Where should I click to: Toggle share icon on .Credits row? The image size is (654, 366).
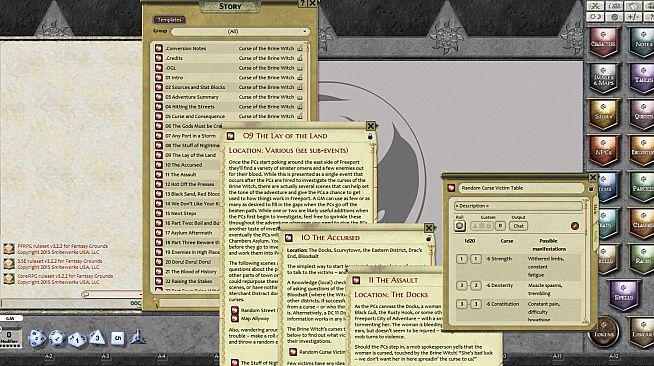pos(300,58)
